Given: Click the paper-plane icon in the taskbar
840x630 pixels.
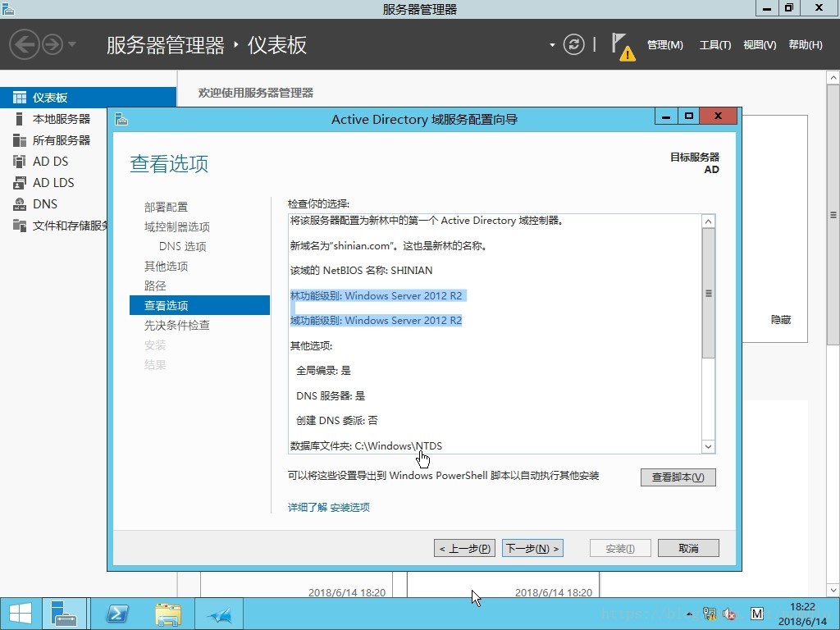Looking at the screenshot, I should [x=219, y=615].
